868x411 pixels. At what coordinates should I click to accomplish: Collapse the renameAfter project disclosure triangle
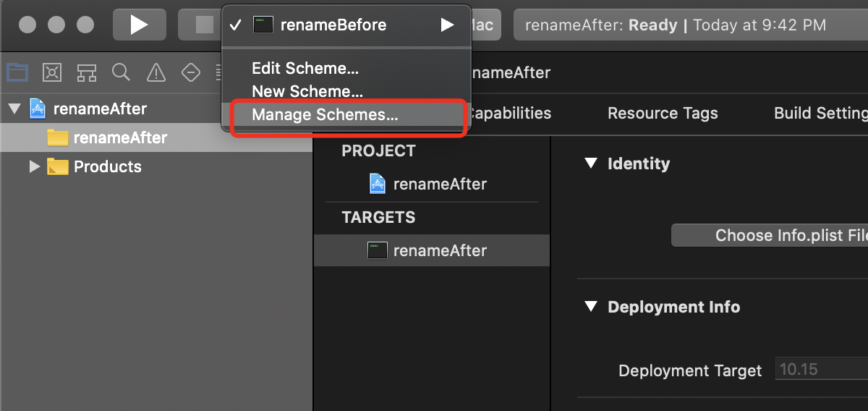point(14,109)
